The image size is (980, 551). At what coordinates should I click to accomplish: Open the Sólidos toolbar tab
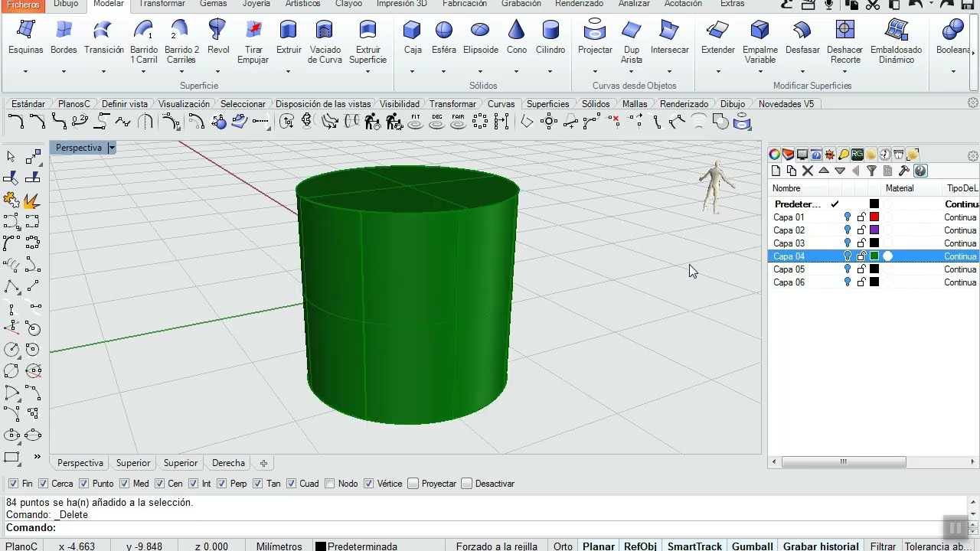click(596, 104)
